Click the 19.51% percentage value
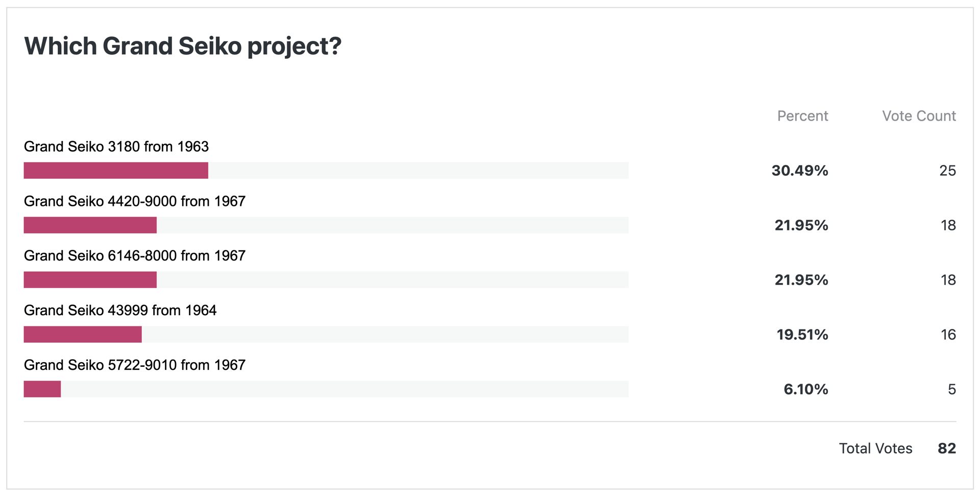The image size is (980, 496). tap(802, 335)
